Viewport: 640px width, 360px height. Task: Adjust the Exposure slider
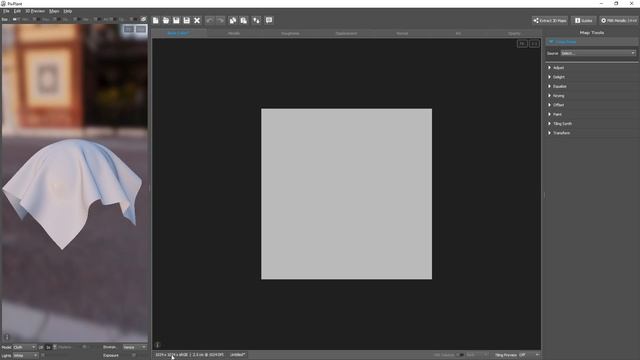tap(134, 356)
